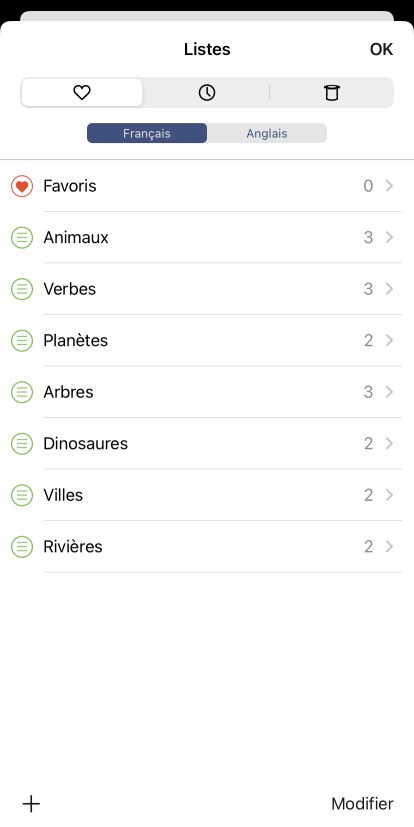
Task: Switch to the clock history tab
Action: click(207, 93)
